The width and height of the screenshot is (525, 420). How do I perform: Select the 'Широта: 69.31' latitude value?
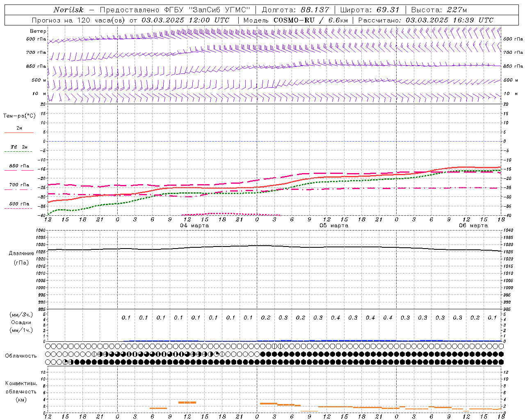370,10
